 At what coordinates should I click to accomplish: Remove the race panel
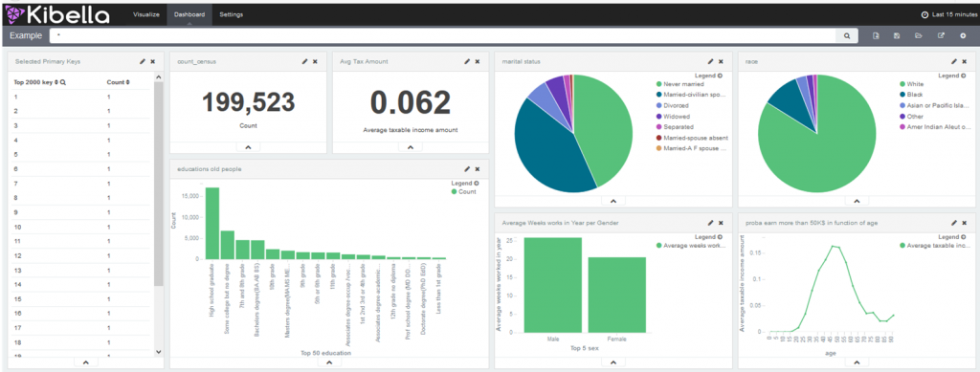coord(965,62)
